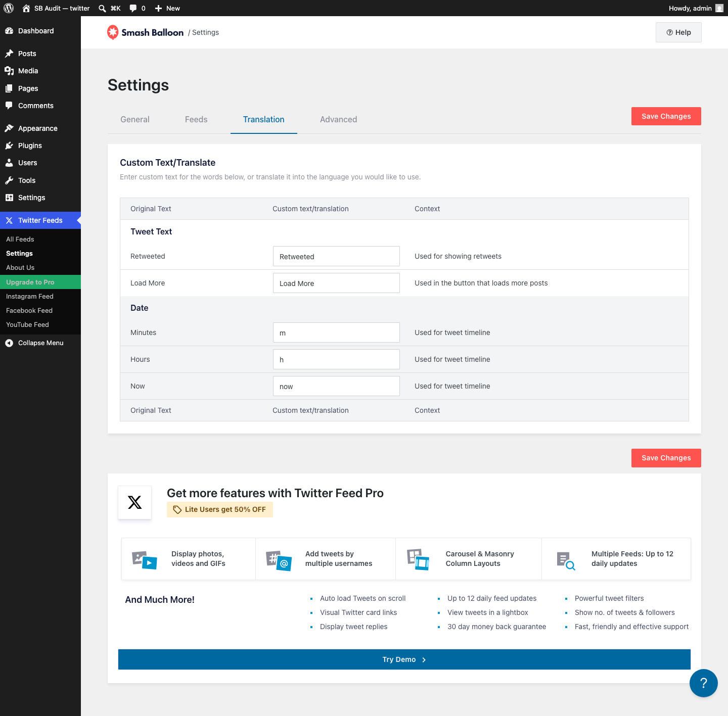This screenshot has width=728, height=716.
Task: Click the Hours translation input field
Action: pyautogui.click(x=336, y=359)
